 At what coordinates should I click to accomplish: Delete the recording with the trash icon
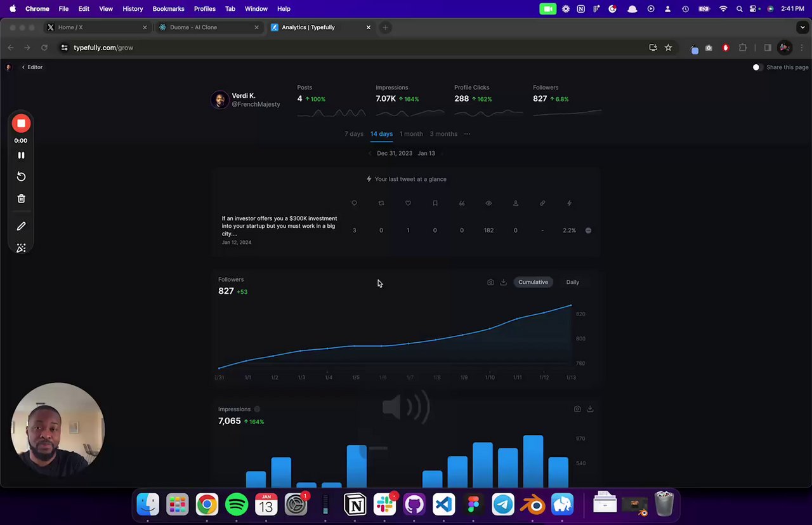click(21, 199)
